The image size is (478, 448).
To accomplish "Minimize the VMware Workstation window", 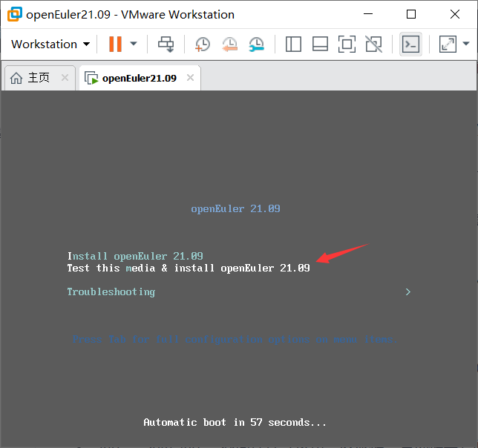I will click(x=368, y=14).
